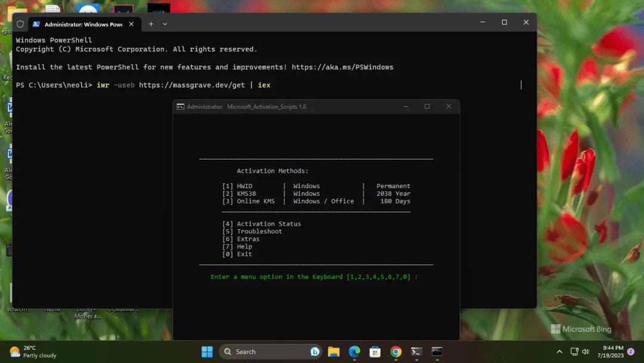Switch to Windows Terminal taskbar icon
Image resolution: width=644 pixels, height=363 pixels.
[x=416, y=352]
